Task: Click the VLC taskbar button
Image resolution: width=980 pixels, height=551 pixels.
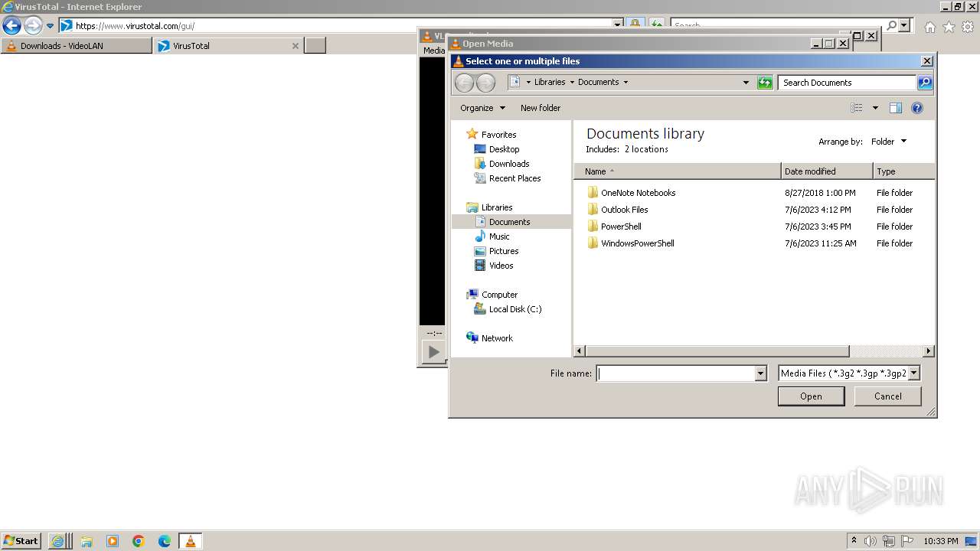Action: (x=190, y=541)
